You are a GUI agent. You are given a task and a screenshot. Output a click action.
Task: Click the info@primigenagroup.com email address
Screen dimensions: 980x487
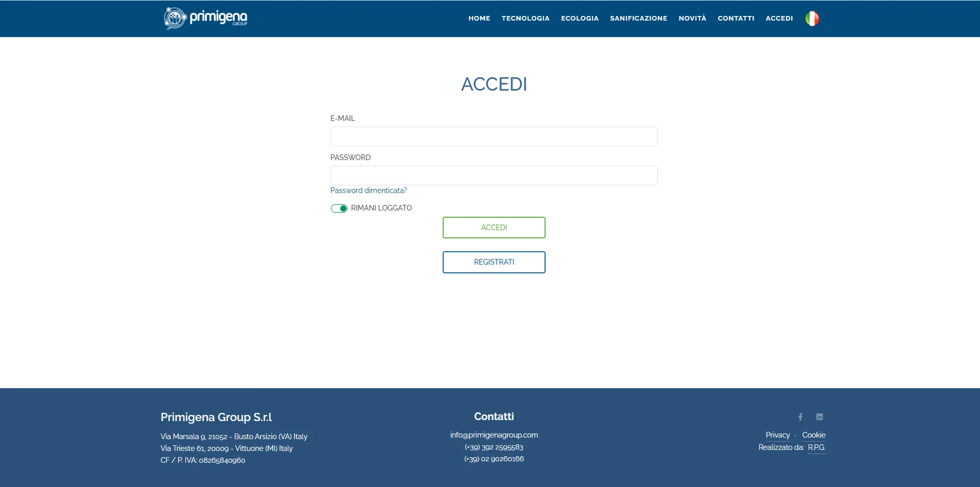494,435
